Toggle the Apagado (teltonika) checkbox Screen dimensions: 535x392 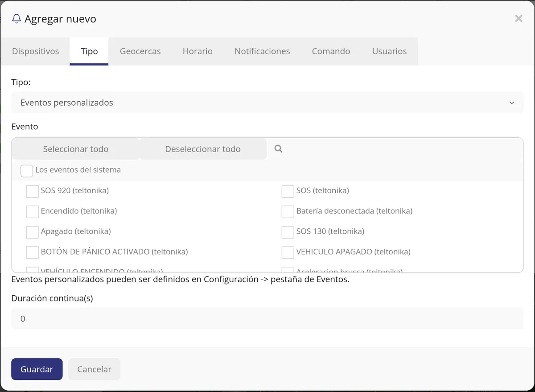tap(32, 232)
